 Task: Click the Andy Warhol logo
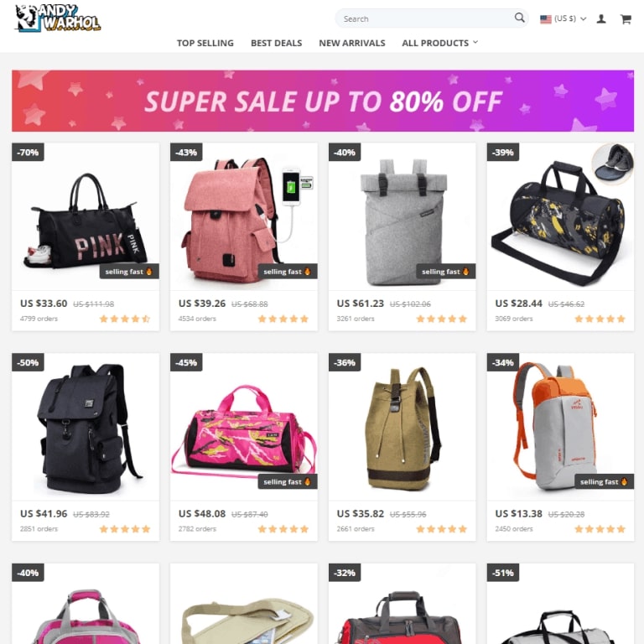58,18
